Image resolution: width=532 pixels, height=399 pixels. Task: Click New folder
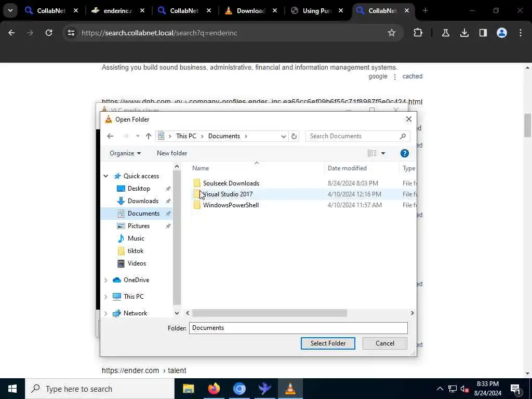pyautogui.click(x=172, y=153)
